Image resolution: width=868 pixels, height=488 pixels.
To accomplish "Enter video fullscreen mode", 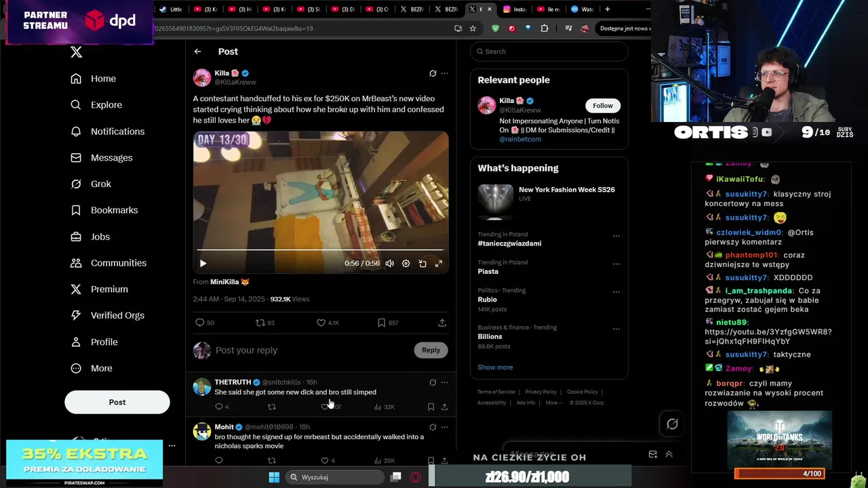I will pyautogui.click(x=439, y=264).
